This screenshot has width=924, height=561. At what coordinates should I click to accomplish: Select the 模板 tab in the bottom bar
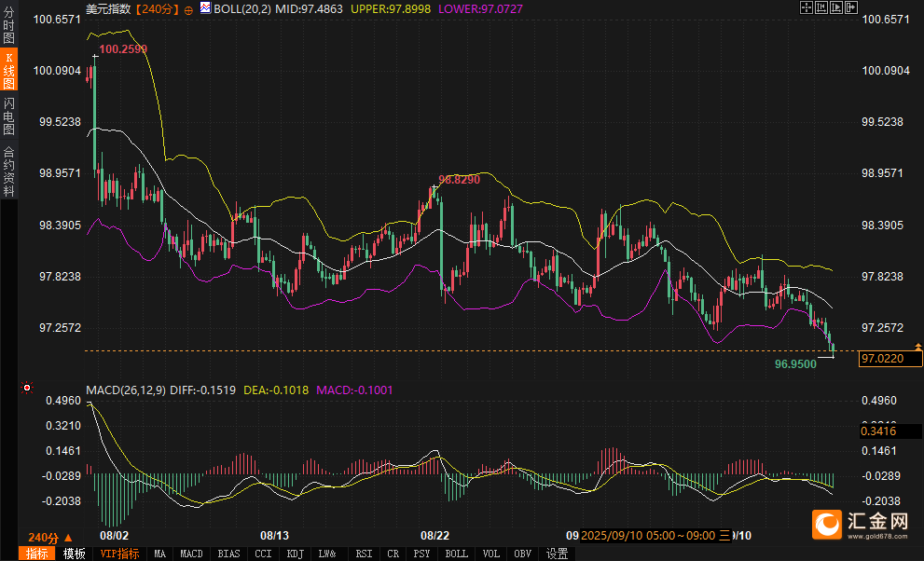pos(74,554)
